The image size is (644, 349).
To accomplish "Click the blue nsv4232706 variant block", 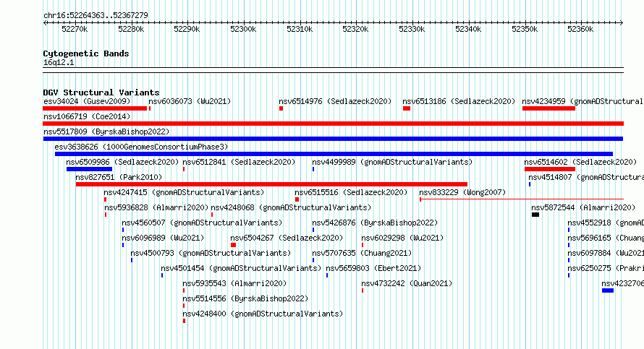I will [608, 290].
